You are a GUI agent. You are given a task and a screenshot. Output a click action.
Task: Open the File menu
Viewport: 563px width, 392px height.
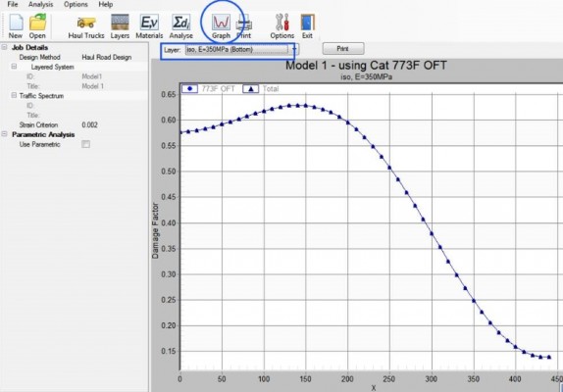point(13,4)
